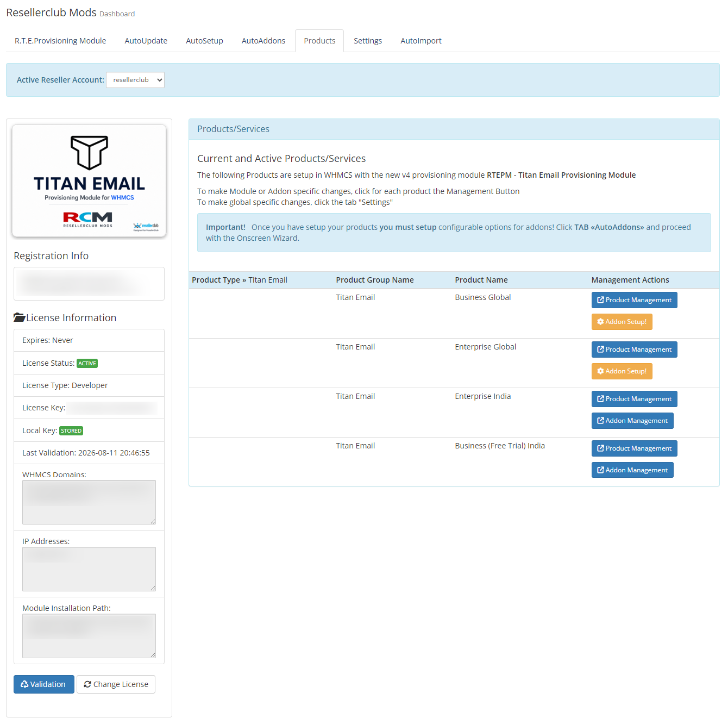Click external-link icon on Business Global Product Management
Screen dimensions: 728x724
(600, 300)
